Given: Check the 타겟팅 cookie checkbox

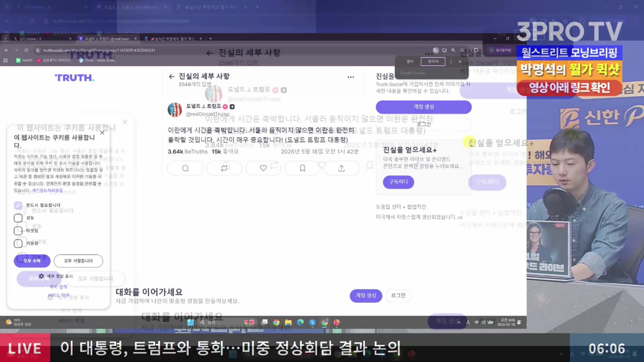Looking at the screenshot, I should click(18, 231).
